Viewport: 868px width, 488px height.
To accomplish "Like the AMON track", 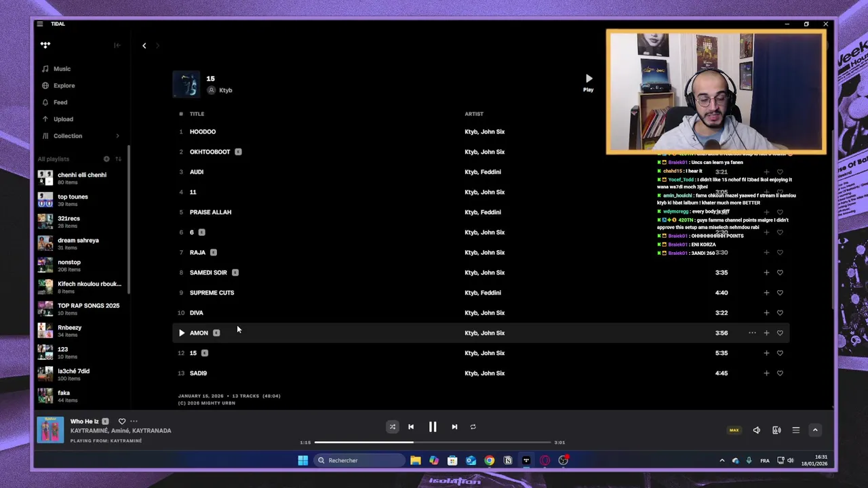I will pyautogui.click(x=780, y=333).
